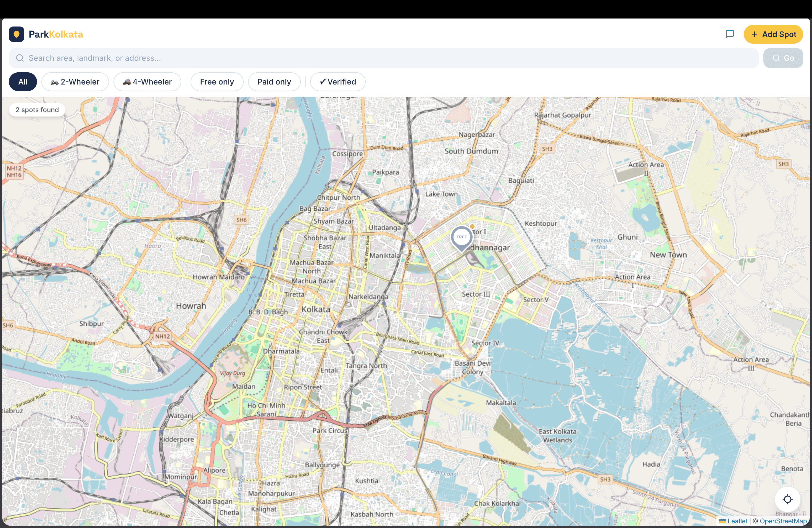Screen dimensions: 812x528
Task: Enable the Paid only filter
Action: 274,82
